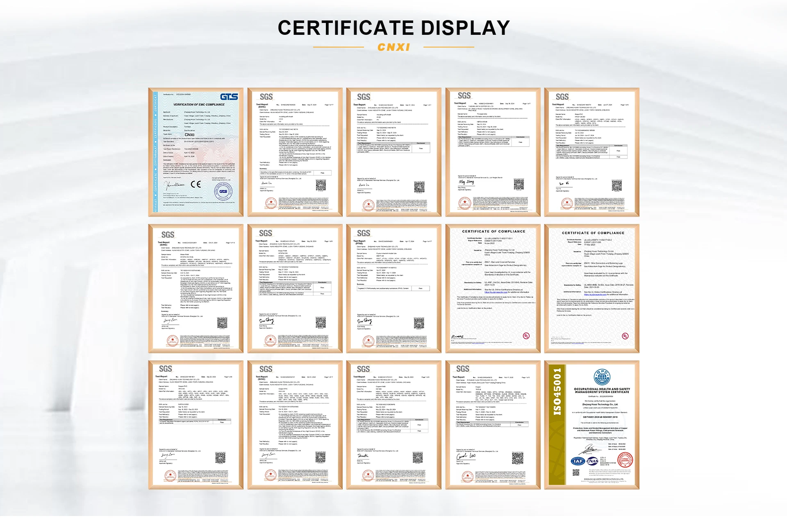Click the SGS logo on the PFAS report
787x532 pixels.
pos(364,233)
